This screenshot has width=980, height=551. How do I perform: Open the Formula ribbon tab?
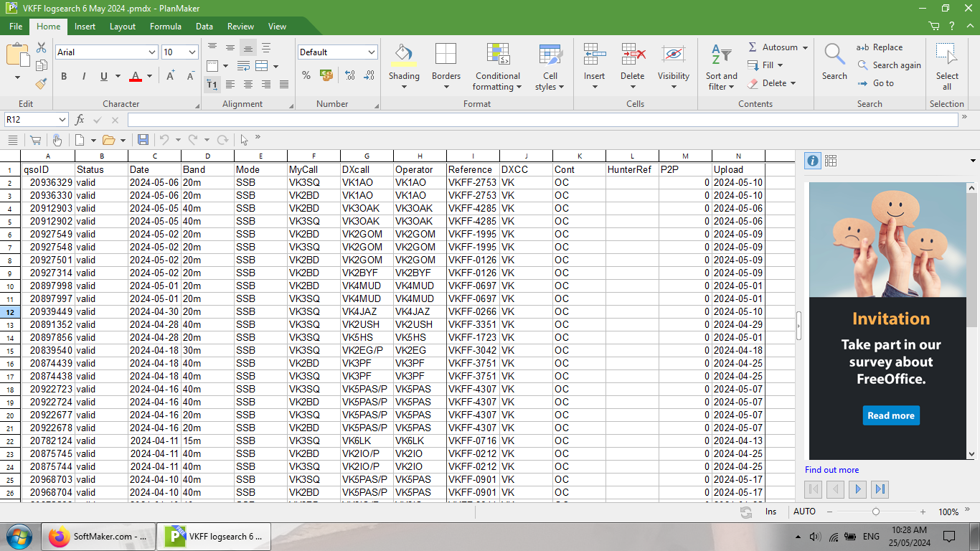click(165, 27)
